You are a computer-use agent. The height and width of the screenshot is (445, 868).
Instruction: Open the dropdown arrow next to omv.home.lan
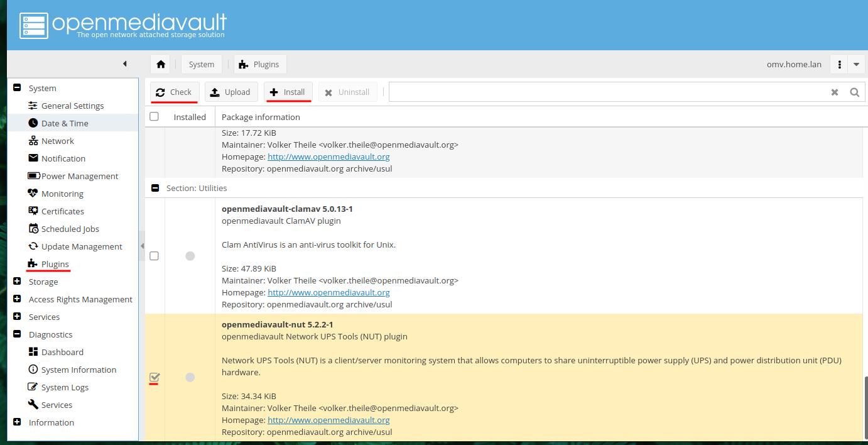pyautogui.click(x=856, y=64)
